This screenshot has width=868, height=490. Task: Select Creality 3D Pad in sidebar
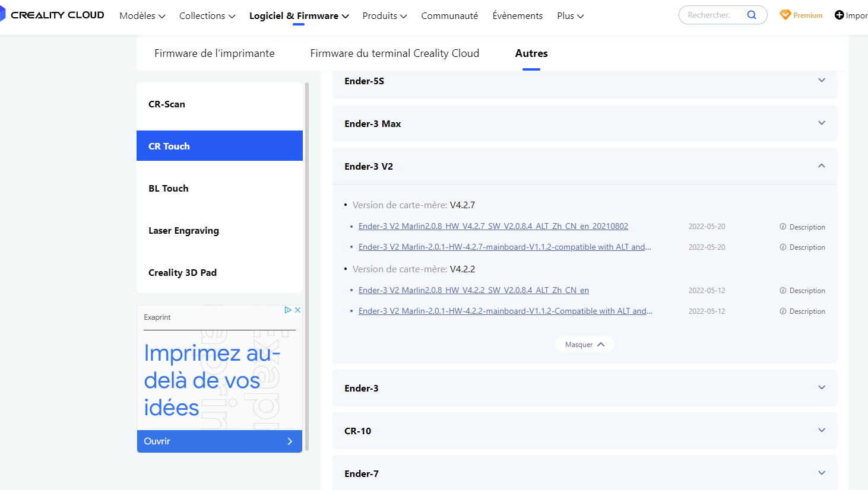(220, 272)
